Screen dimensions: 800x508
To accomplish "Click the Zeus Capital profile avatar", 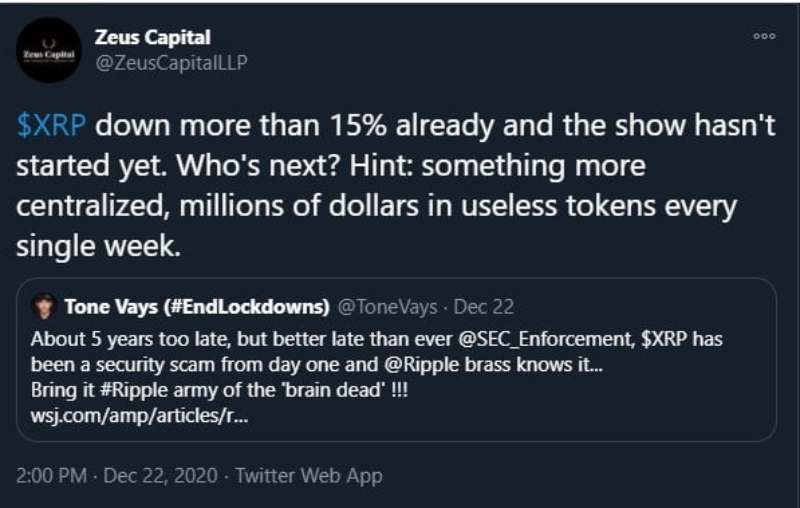I will tap(49, 49).
